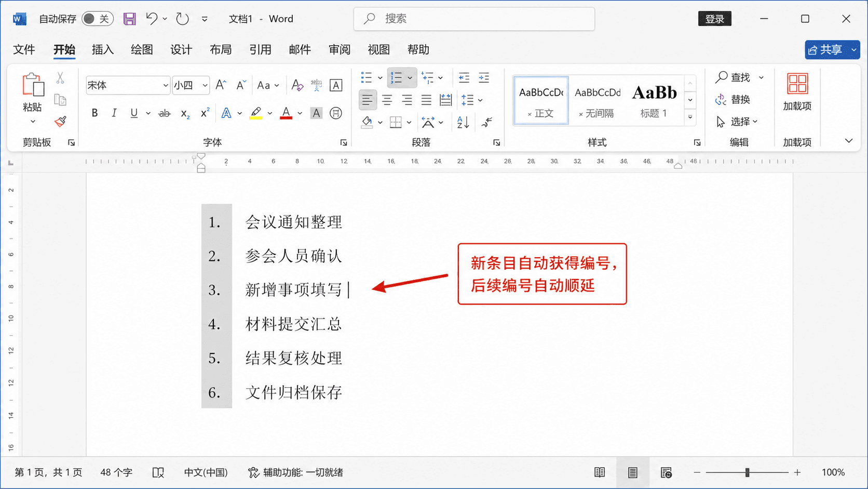This screenshot has height=489, width=868.
Task: Right align the paragraph
Action: pyautogui.click(x=407, y=100)
